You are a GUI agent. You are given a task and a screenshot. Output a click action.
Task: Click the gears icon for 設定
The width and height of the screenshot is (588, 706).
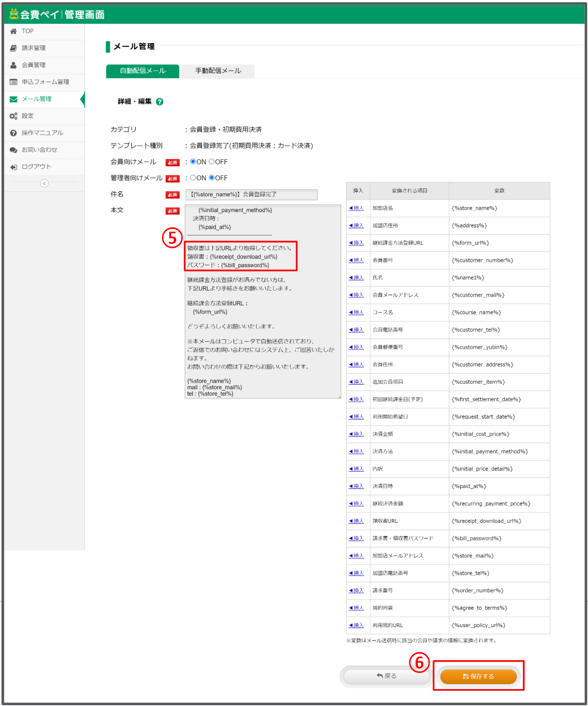coord(14,116)
